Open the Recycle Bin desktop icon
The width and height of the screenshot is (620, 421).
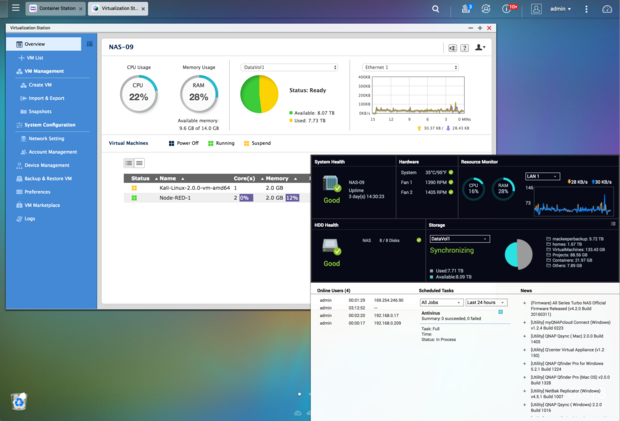[x=19, y=402]
